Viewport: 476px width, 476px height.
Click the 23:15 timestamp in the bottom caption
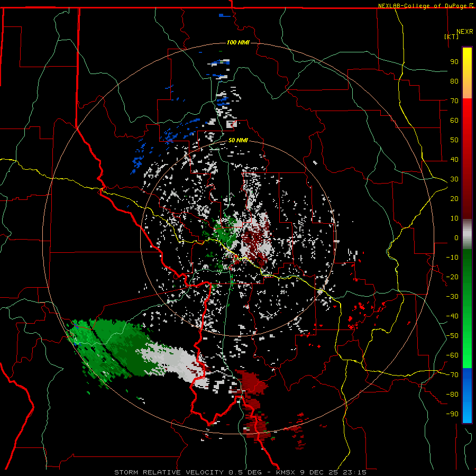point(354,472)
